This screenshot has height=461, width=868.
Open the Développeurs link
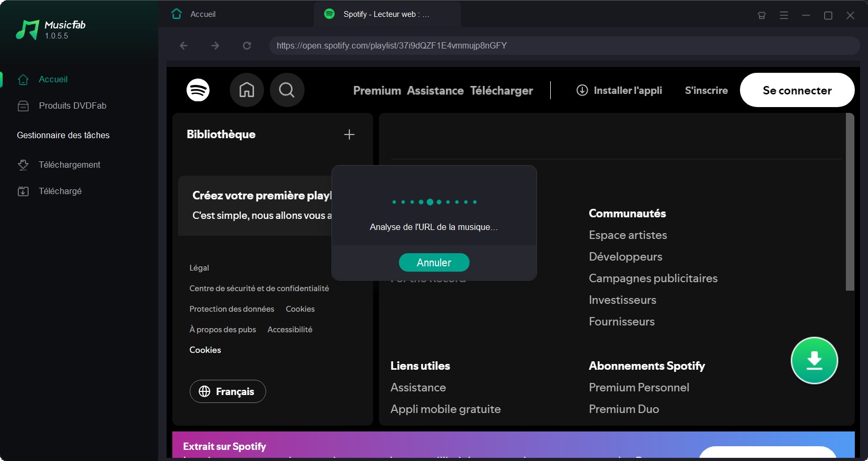click(x=626, y=257)
